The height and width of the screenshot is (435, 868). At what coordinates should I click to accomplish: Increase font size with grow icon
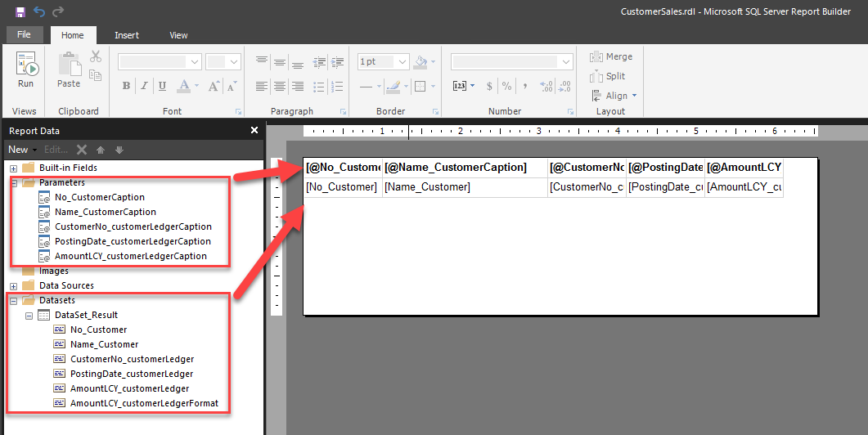tap(214, 86)
